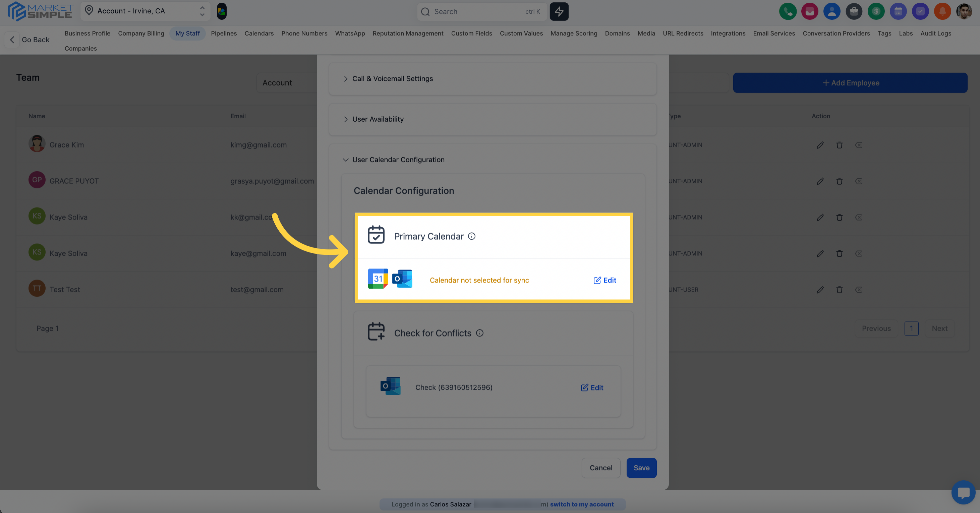Click the Cancel button

tap(601, 468)
